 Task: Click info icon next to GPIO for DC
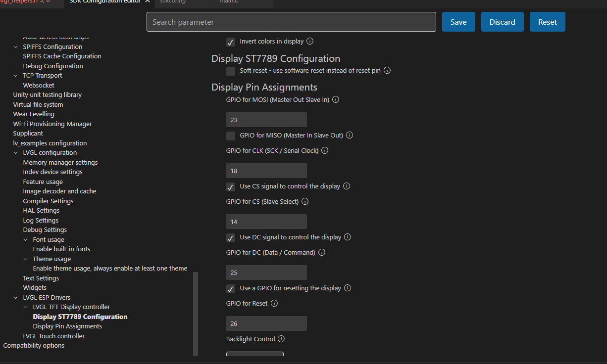pyautogui.click(x=322, y=253)
